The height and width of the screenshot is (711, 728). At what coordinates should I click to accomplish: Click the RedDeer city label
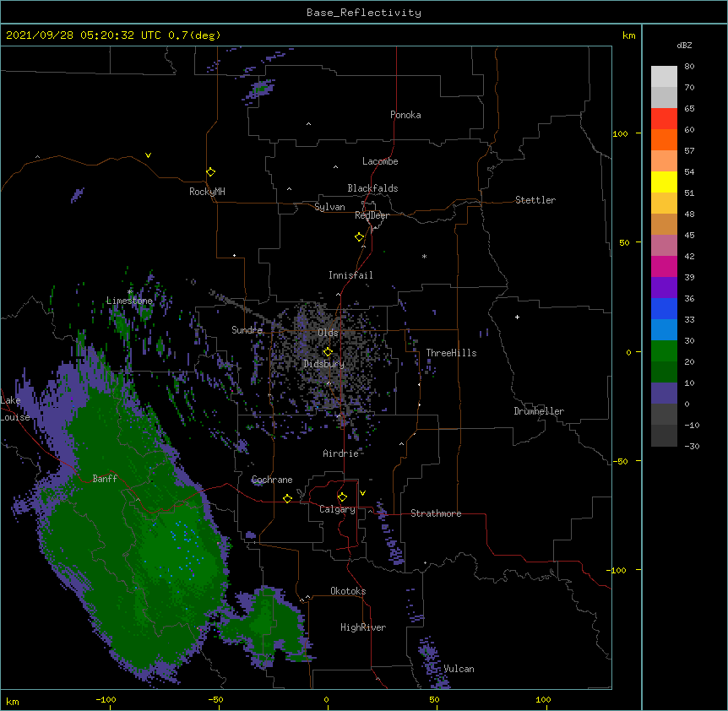[x=372, y=215]
